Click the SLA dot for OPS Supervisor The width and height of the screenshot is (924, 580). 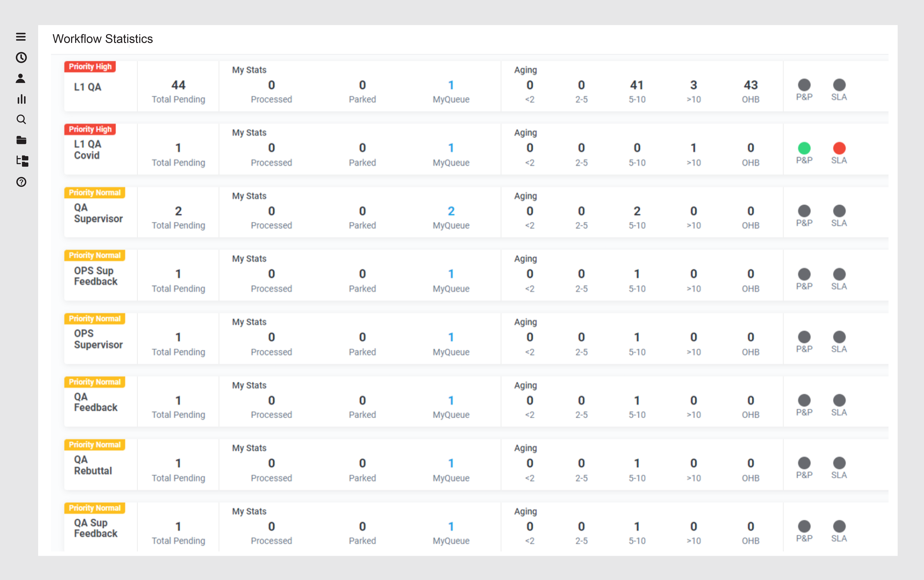(839, 337)
